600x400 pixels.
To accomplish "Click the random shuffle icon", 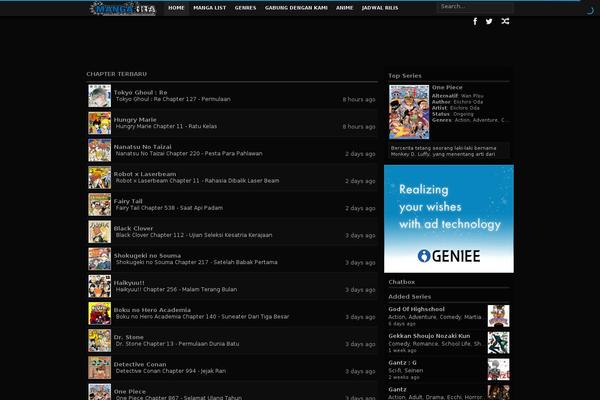I will pos(505,21).
